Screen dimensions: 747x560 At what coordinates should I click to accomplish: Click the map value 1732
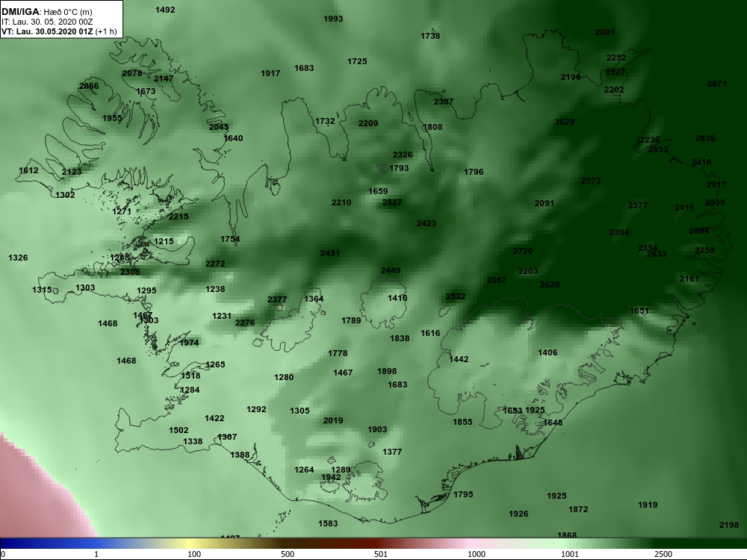(x=325, y=122)
